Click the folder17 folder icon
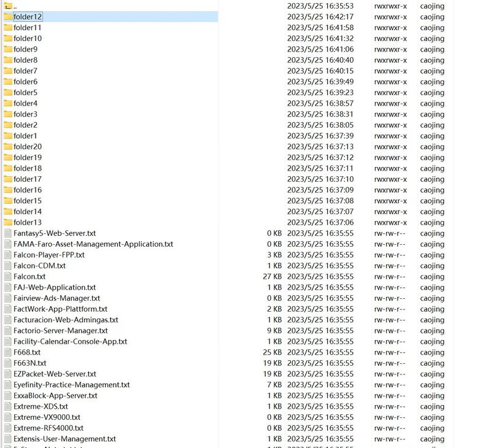Screen dimensions: 491x448 8,179
